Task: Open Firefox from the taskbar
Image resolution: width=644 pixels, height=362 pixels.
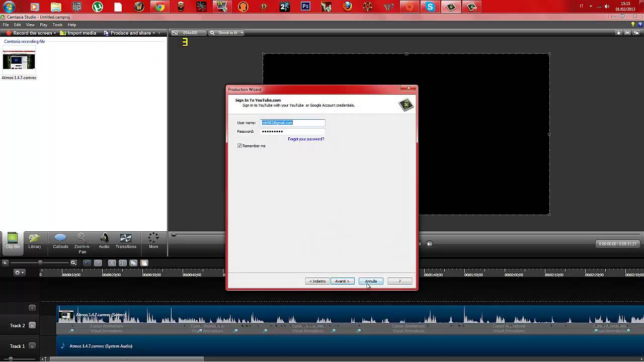Action: click(347, 7)
